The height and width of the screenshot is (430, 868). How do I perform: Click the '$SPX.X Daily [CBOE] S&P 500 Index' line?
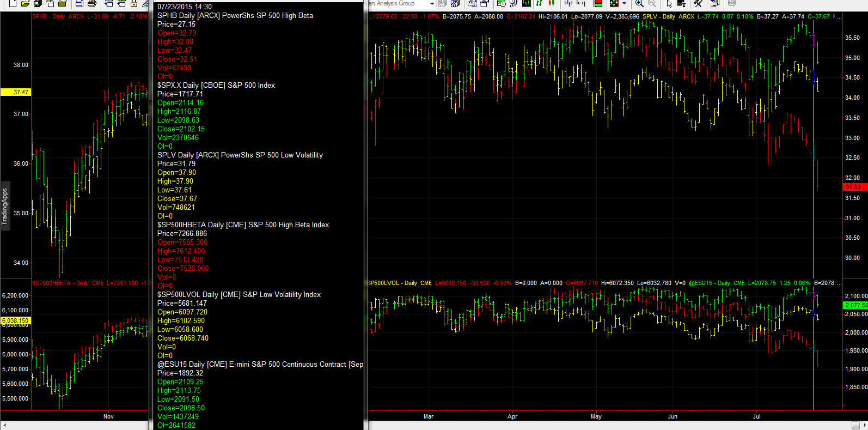[x=216, y=85]
